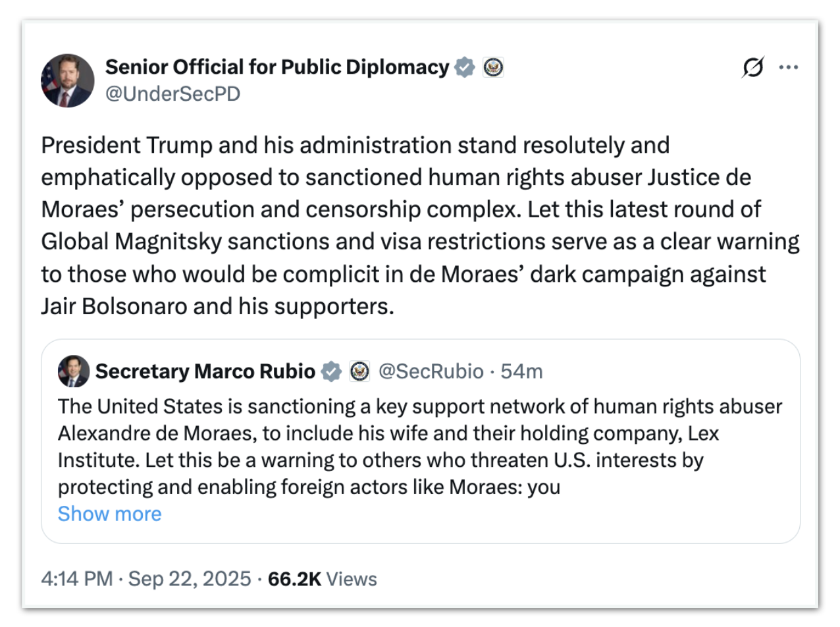
Task: Click the 'Senior Official for Public Diplomacy' name
Action: (x=276, y=67)
